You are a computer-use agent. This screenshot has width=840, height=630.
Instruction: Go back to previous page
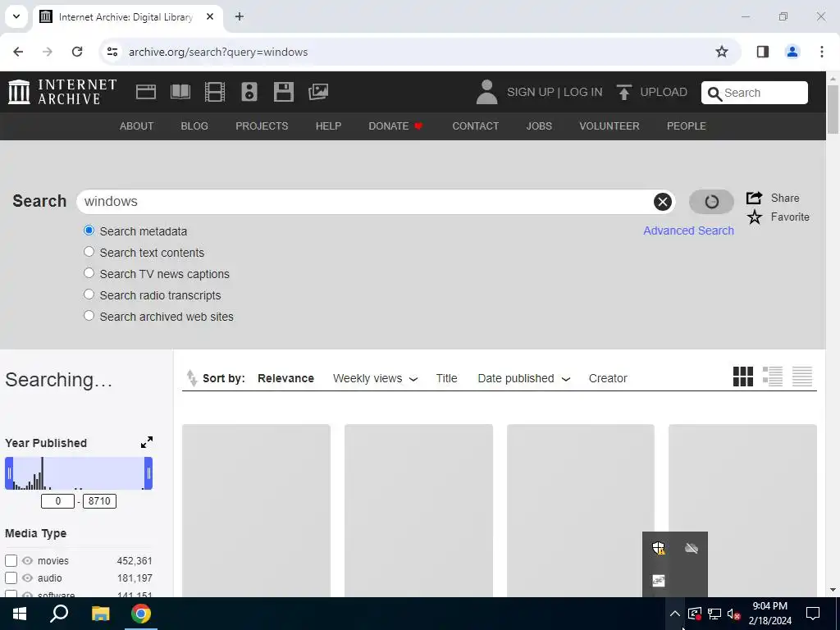[x=18, y=52]
